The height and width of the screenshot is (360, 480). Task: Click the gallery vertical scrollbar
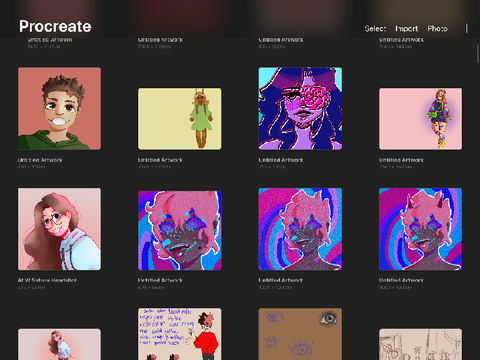[478, 53]
